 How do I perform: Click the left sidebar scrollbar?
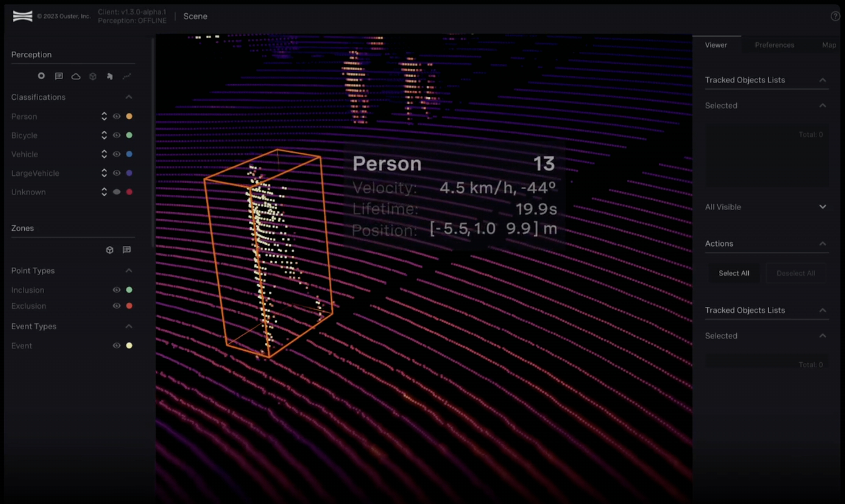tap(153, 143)
